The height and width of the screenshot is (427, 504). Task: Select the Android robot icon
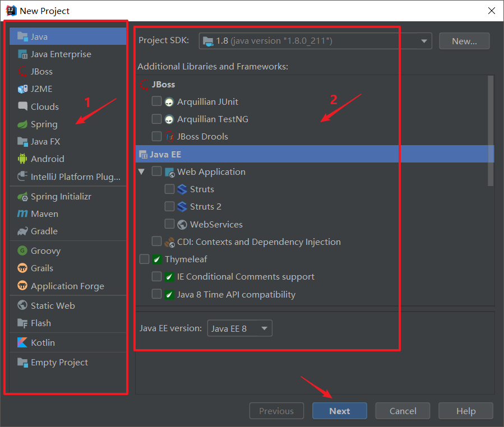(x=22, y=159)
